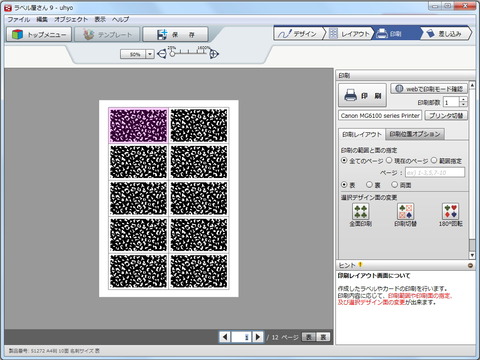Image resolution: width=480 pixels, height=360 pixels.
Task: Click the zoom-out icon left of slider
Action: [x=161, y=53]
